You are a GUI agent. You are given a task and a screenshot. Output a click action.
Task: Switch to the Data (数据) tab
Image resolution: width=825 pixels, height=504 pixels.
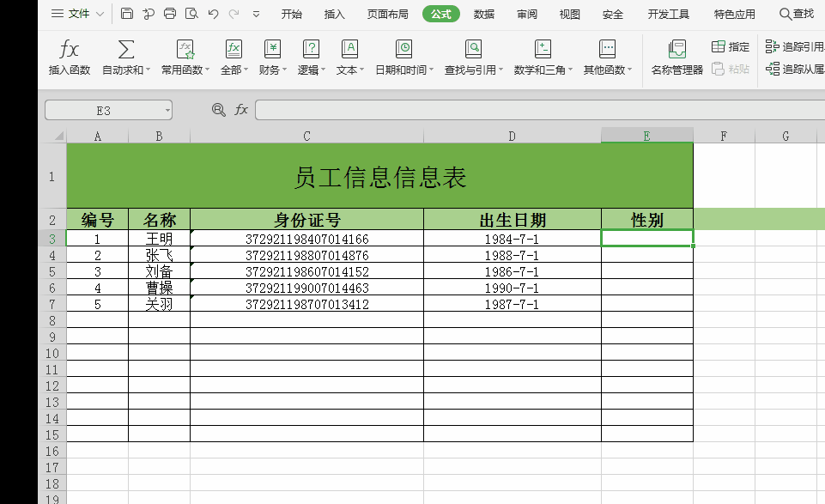(x=484, y=15)
